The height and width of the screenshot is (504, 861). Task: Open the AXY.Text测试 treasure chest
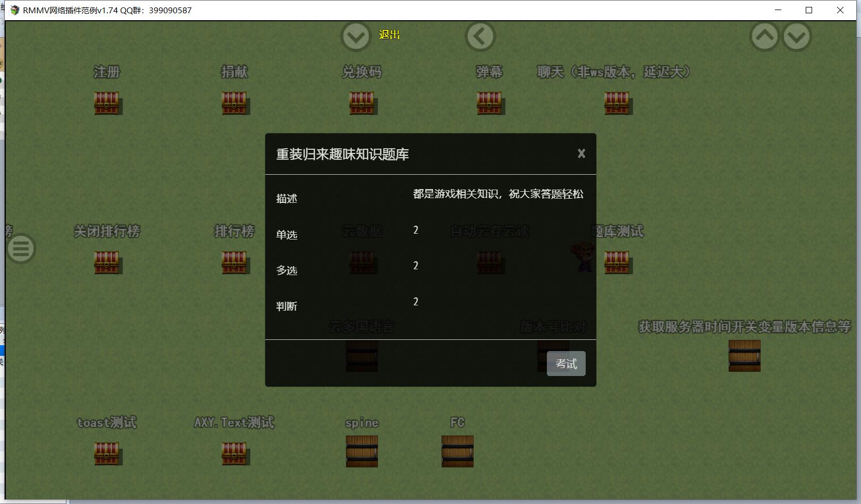click(235, 454)
